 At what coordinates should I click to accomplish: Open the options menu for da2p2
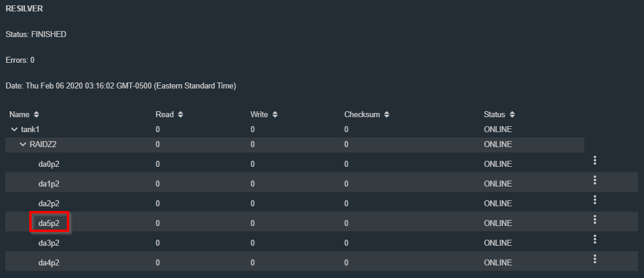point(594,200)
